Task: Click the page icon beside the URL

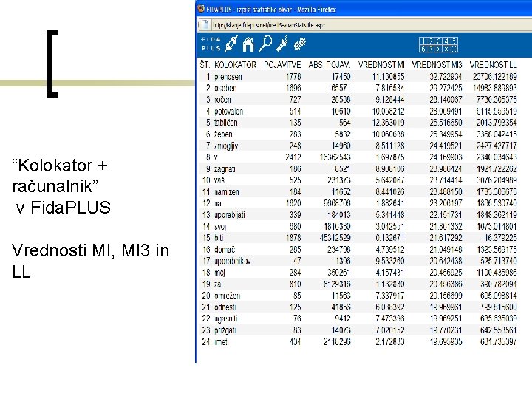Action: click(x=204, y=25)
